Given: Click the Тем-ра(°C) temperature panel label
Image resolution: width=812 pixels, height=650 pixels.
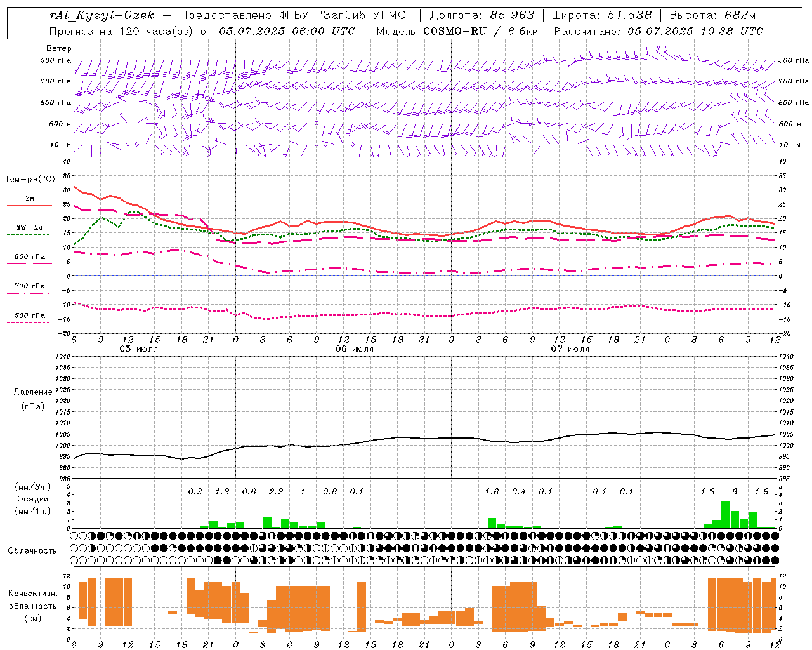Looking at the screenshot, I should (30, 180).
